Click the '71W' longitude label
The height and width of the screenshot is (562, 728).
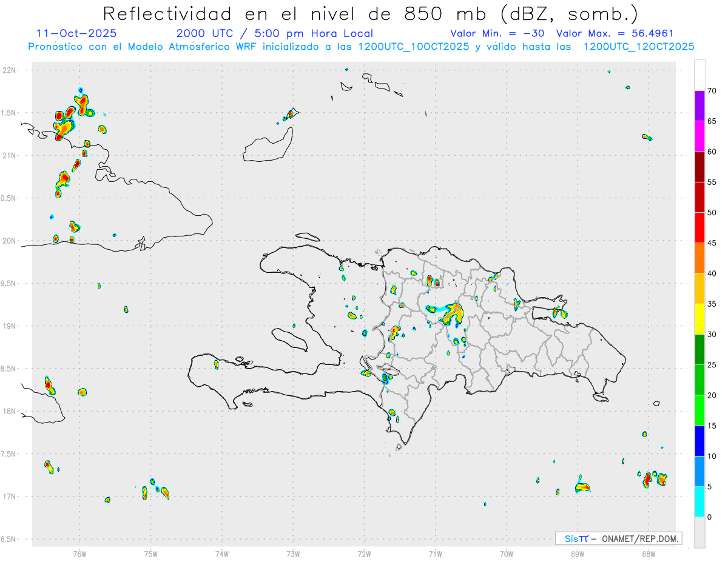[x=435, y=554]
